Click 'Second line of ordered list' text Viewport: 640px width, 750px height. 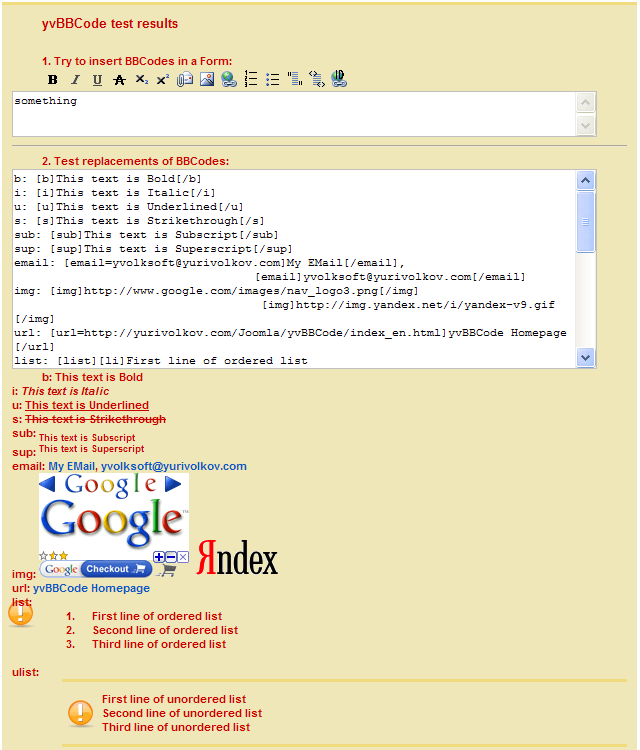click(x=165, y=630)
